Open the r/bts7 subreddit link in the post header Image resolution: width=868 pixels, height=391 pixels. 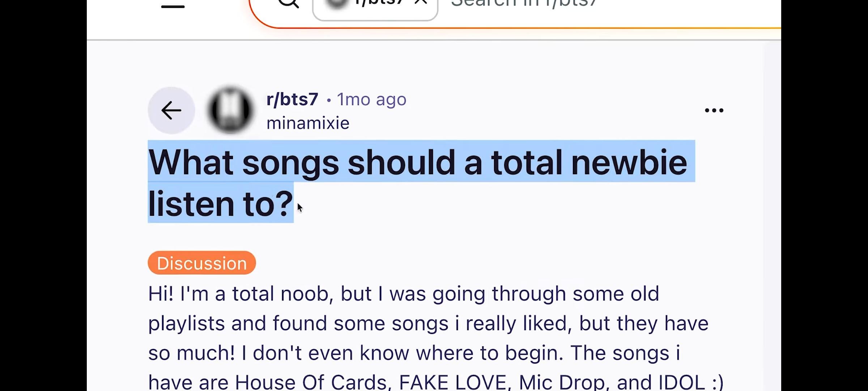[292, 99]
